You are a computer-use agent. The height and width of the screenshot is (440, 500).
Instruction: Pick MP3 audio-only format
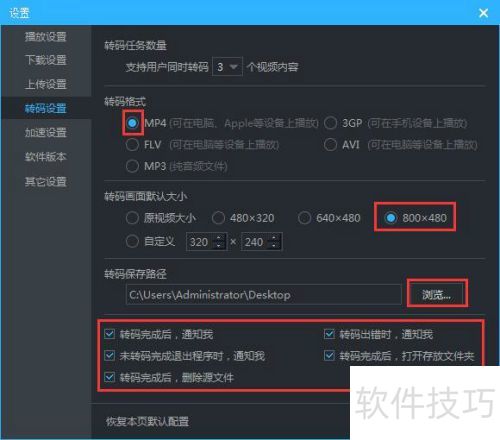[132, 166]
